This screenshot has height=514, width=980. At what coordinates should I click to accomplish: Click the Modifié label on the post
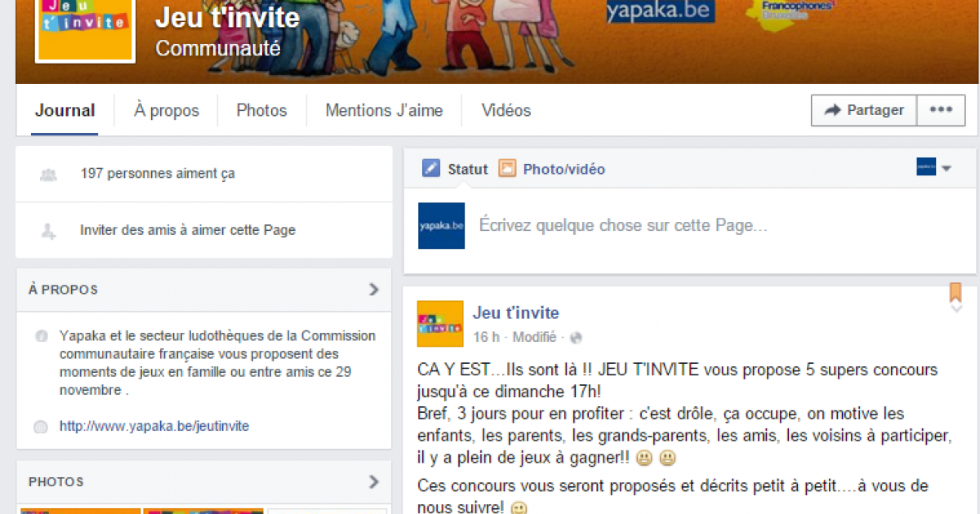(x=534, y=337)
